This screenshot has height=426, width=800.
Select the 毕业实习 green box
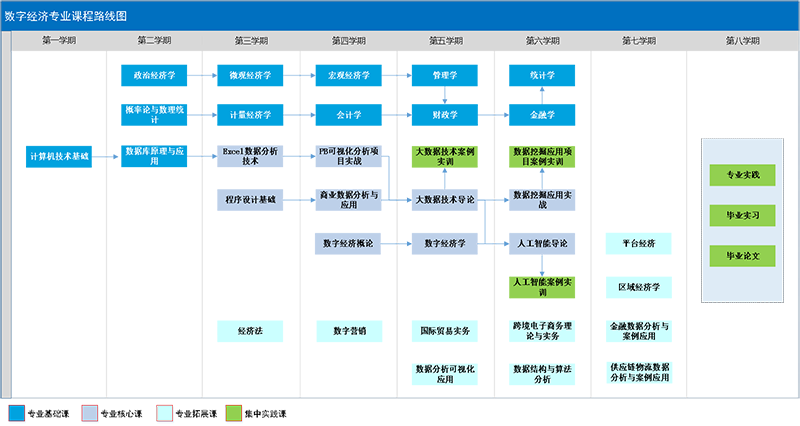pos(742,215)
